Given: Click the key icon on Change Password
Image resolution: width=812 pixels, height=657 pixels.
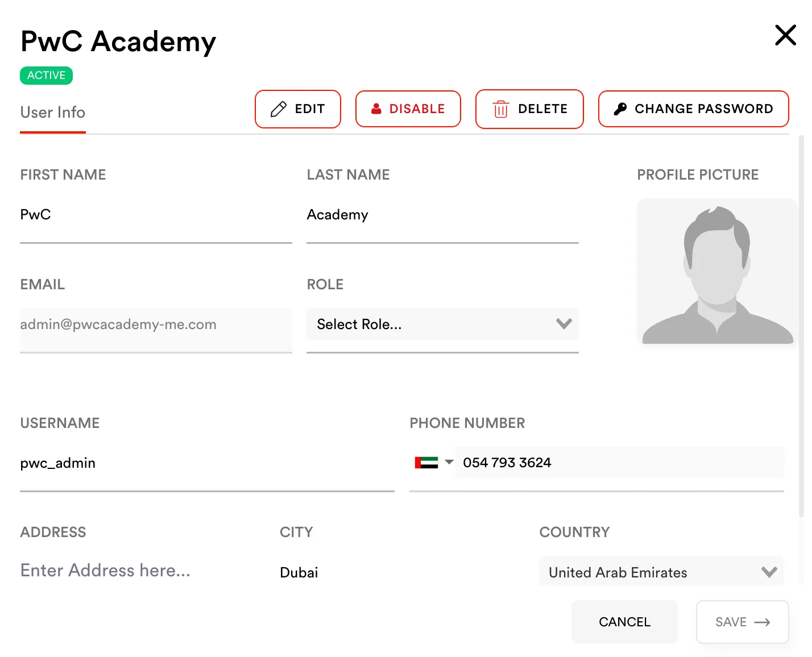Looking at the screenshot, I should pyautogui.click(x=620, y=109).
